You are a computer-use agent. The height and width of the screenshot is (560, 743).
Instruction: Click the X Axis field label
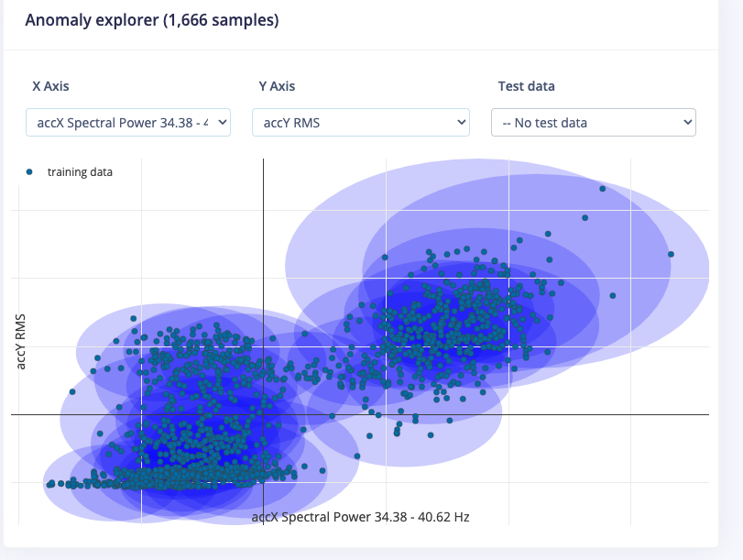50,86
